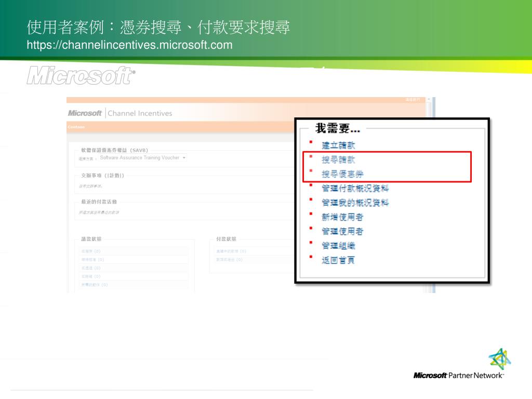Click the 我需要... panel heading
The image size is (532, 399).
[338, 128]
